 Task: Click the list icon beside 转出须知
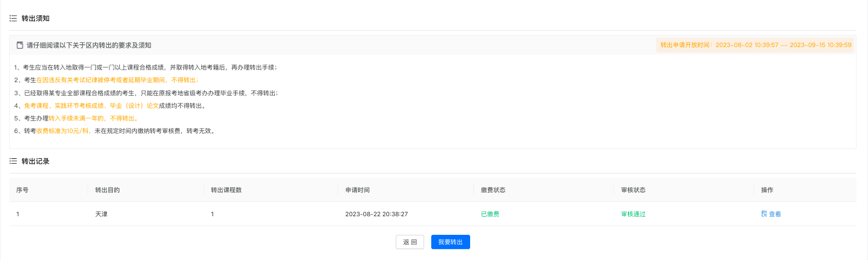tap(13, 19)
